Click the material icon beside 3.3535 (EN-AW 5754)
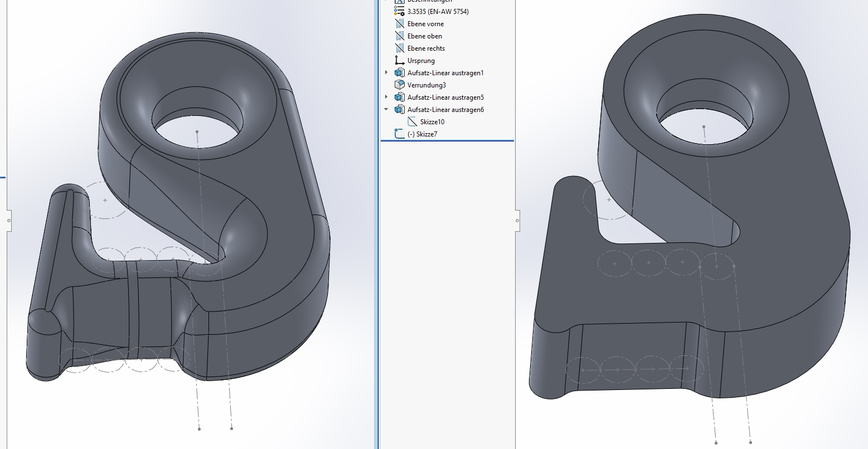Screen dimensions: 868x449 point(399,12)
